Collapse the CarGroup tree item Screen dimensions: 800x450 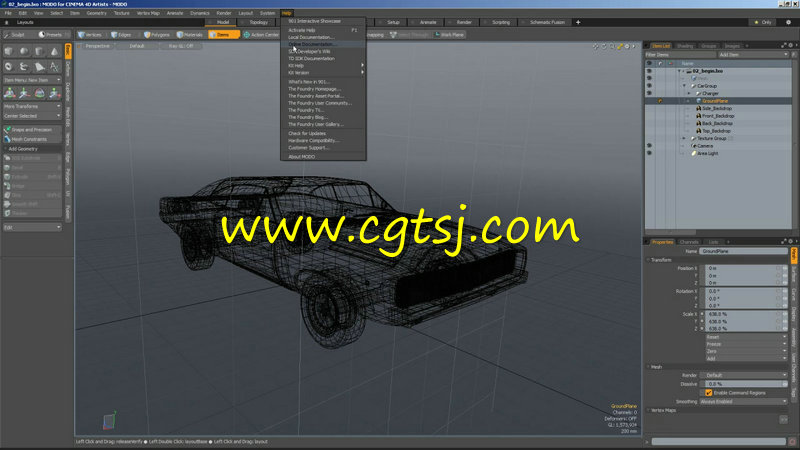(x=684, y=86)
